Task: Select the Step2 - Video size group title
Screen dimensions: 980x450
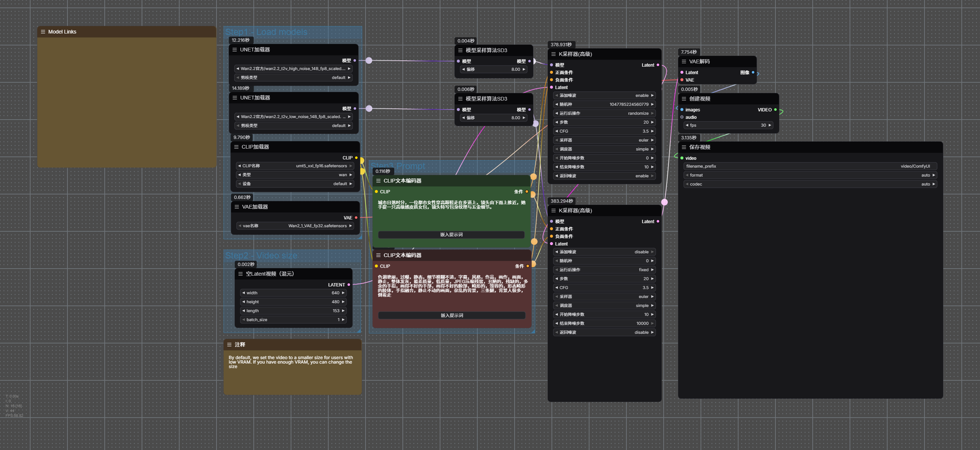Action: [261, 256]
